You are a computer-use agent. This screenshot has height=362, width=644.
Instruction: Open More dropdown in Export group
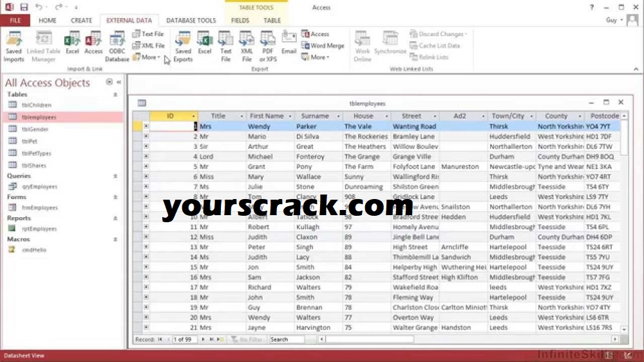pos(316,57)
